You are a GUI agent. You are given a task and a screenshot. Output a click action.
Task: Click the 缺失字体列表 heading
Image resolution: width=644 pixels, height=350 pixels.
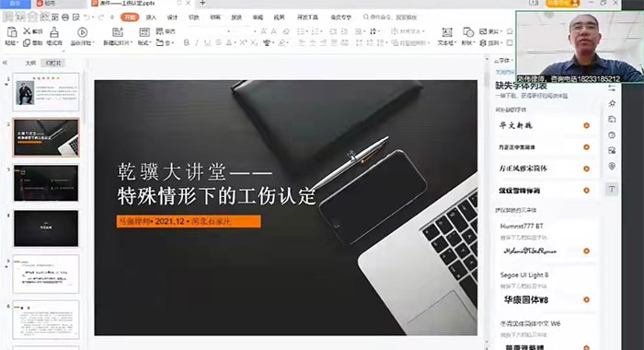click(x=521, y=86)
